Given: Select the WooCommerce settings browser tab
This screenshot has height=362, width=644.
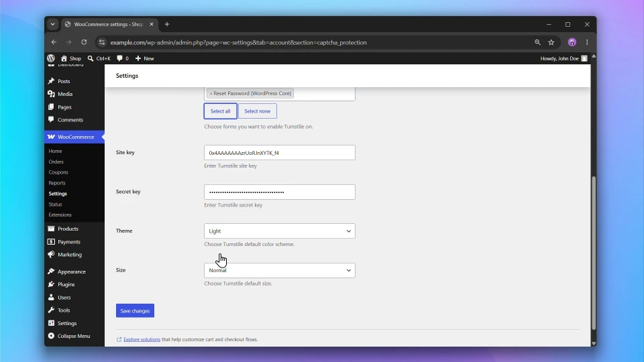Looking at the screenshot, I should tap(109, 24).
